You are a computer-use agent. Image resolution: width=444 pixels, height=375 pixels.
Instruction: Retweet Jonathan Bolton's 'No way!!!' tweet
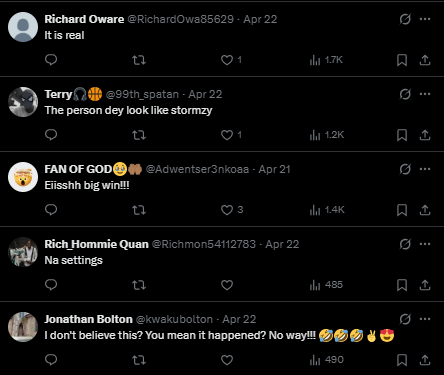[139, 360]
